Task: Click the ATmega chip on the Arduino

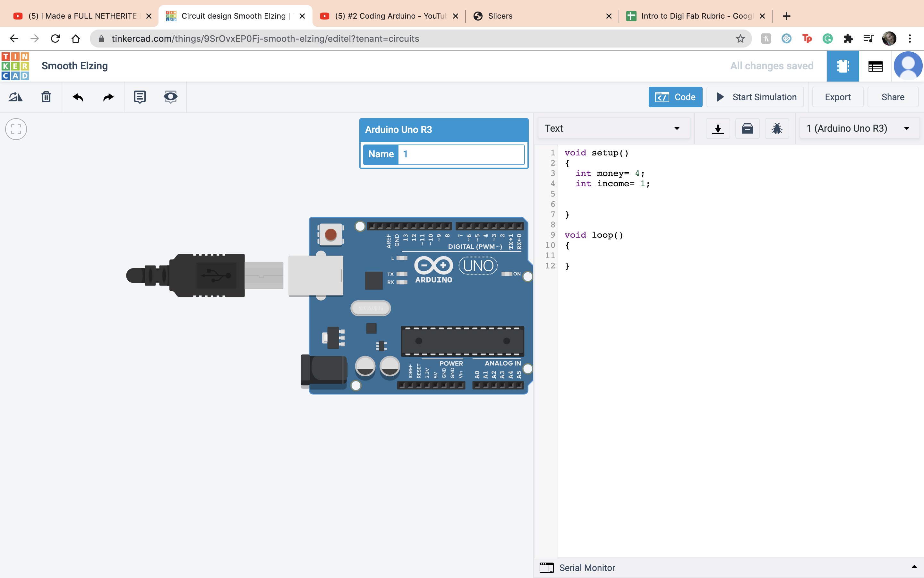Action: click(462, 341)
